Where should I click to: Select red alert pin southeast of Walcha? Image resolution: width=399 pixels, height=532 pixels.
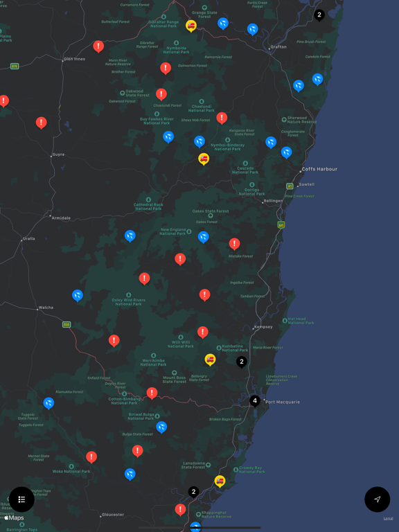pos(114,341)
